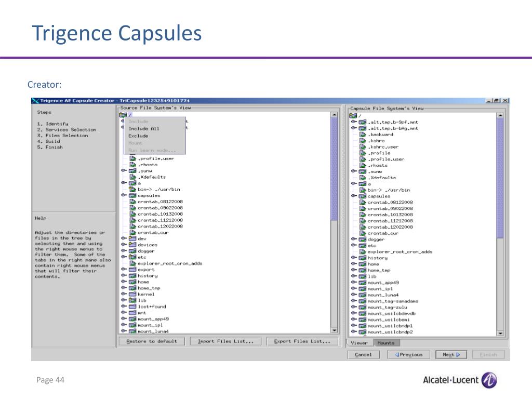Switch to the Viewer tab
532x399 pixels.
[360, 343]
